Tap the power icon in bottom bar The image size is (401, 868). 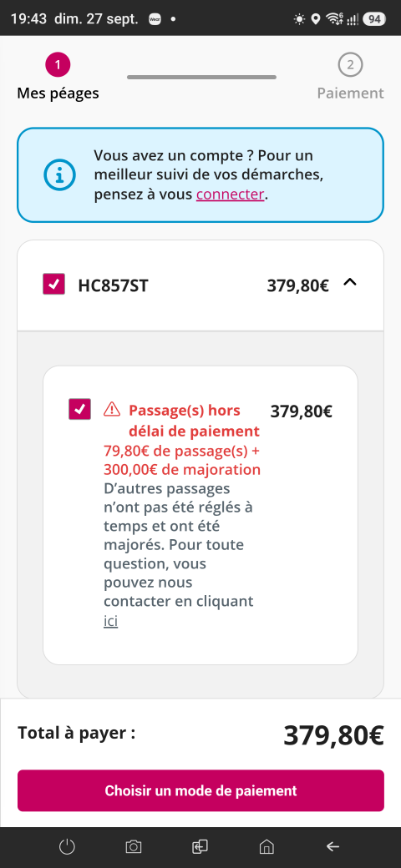point(67,846)
